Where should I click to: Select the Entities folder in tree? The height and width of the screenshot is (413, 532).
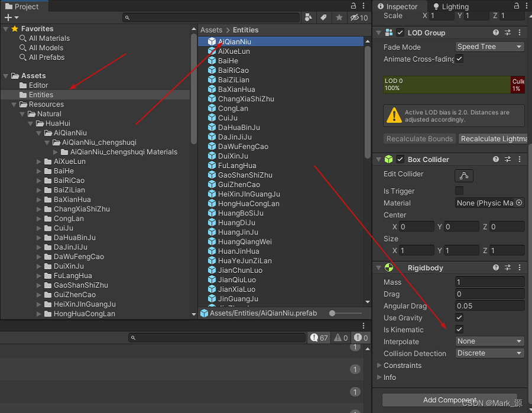click(95, 95)
